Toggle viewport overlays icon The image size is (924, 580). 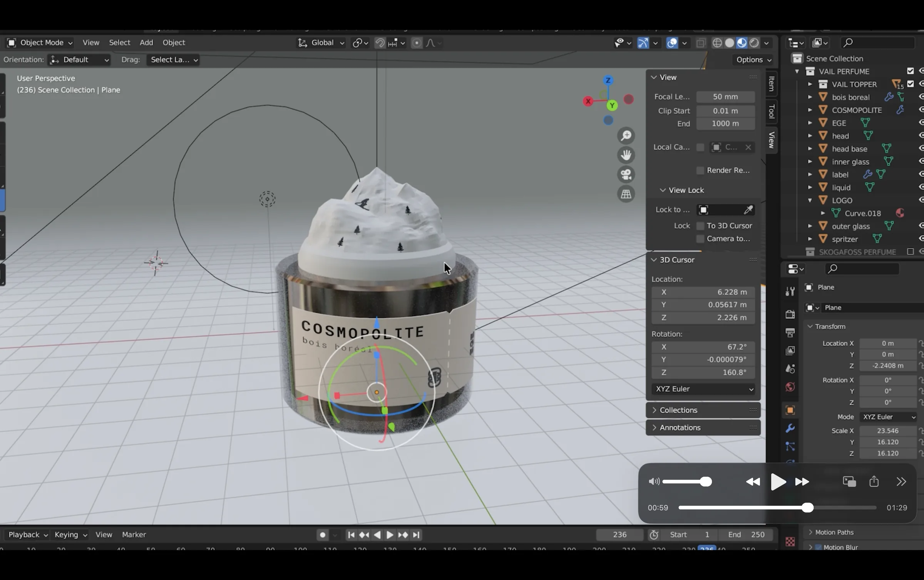coord(672,43)
